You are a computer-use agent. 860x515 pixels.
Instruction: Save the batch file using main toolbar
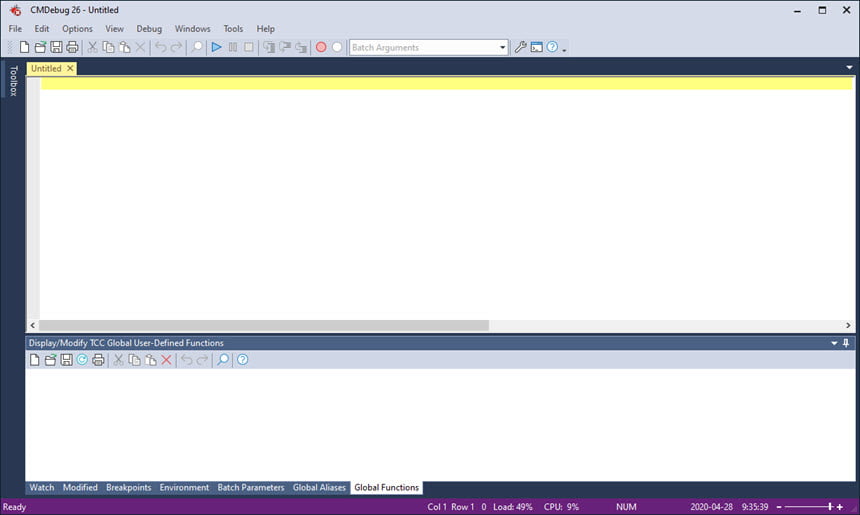(x=56, y=47)
